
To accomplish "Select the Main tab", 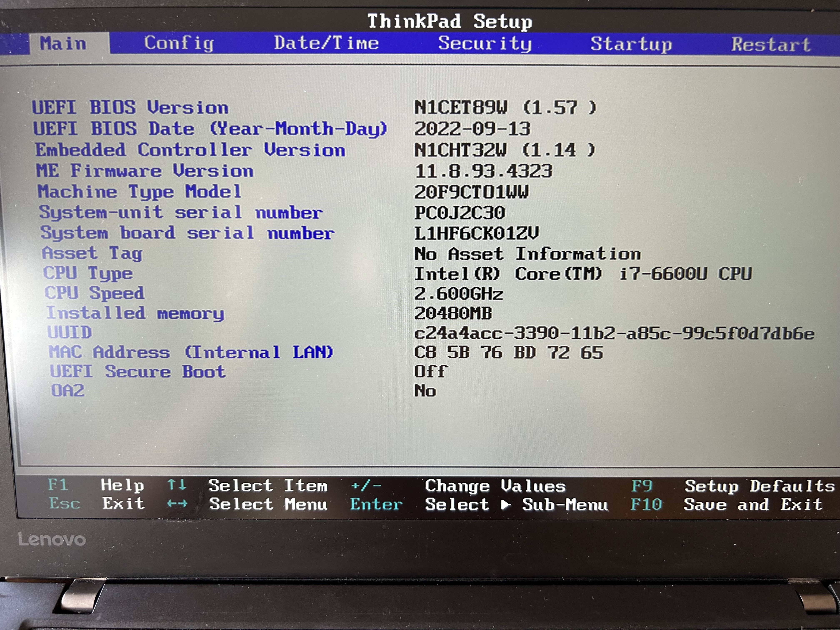I will 63,43.
